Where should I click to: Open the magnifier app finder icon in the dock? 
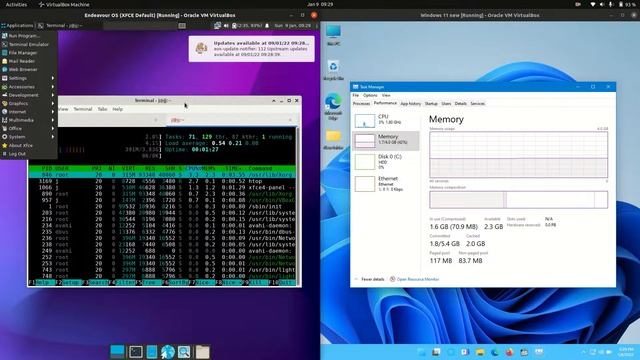tap(184, 351)
